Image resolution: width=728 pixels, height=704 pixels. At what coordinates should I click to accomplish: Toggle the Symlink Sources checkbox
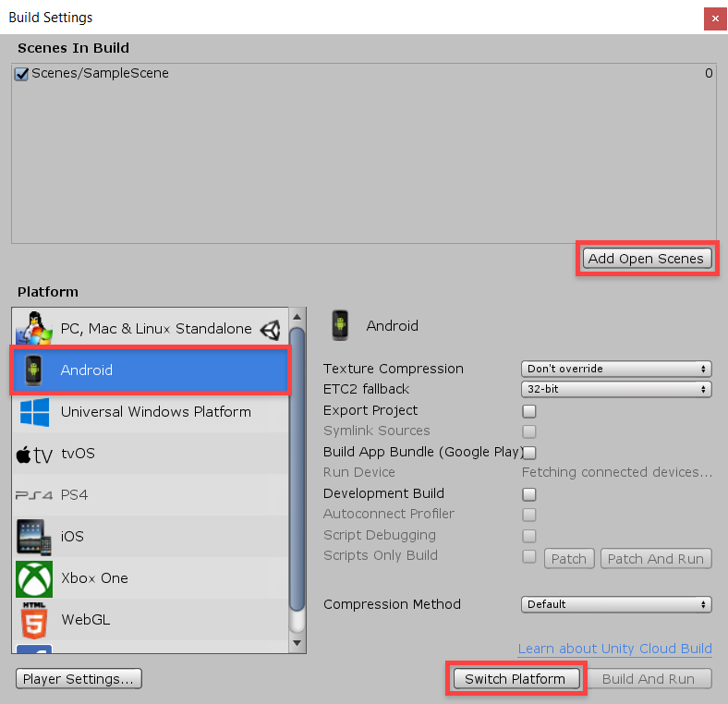[x=528, y=431]
